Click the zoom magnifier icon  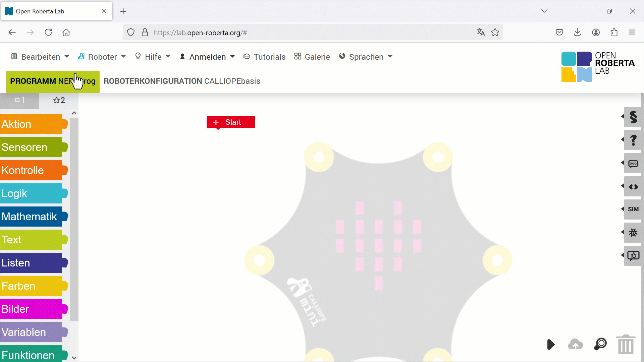600,344
